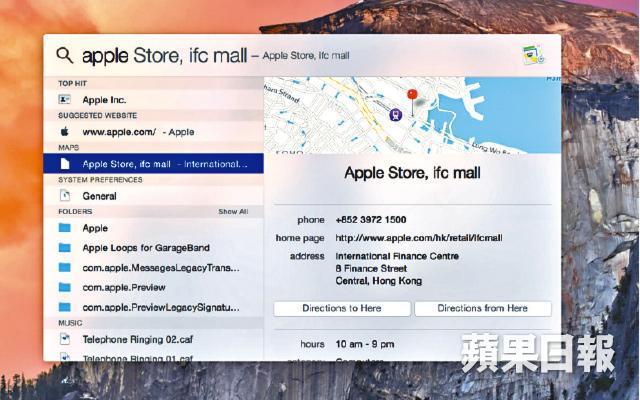Select com.apple.Preview folder result

click(153, 287)
